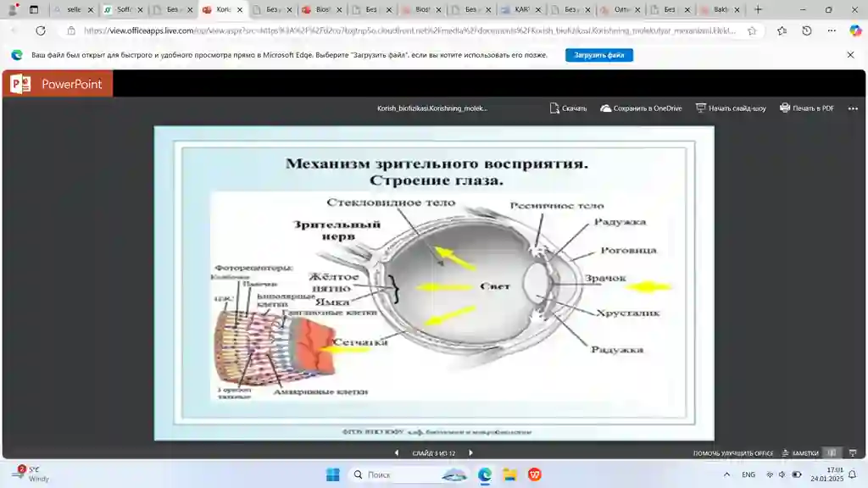Click Помочь улучшить Office link
Screen dimensions: 868x488
point(733,453)
